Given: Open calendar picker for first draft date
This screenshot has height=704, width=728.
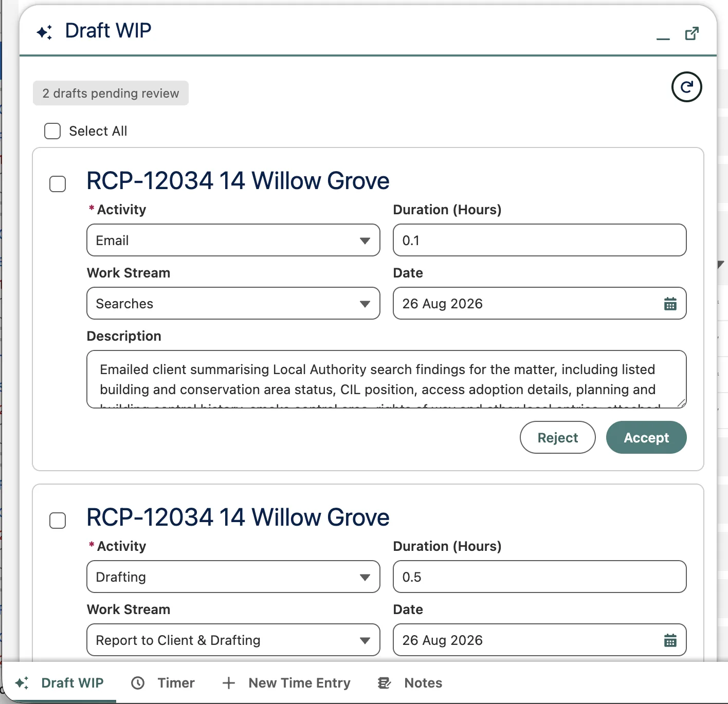Looking at the screenshot, I should pos(670,304).
